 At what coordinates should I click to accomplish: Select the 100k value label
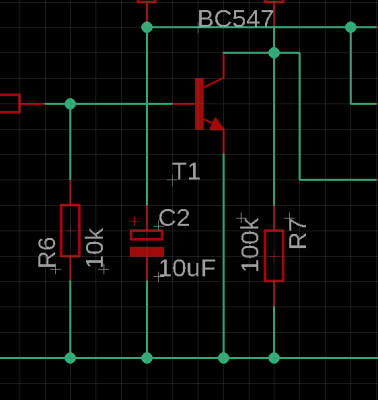(x=250, y=244)
